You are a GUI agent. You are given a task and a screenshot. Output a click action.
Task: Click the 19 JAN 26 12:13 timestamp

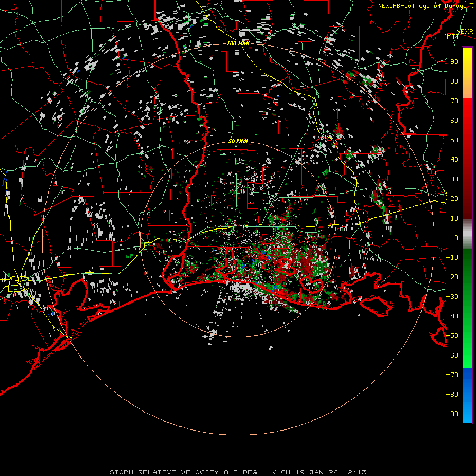[331, 472]
